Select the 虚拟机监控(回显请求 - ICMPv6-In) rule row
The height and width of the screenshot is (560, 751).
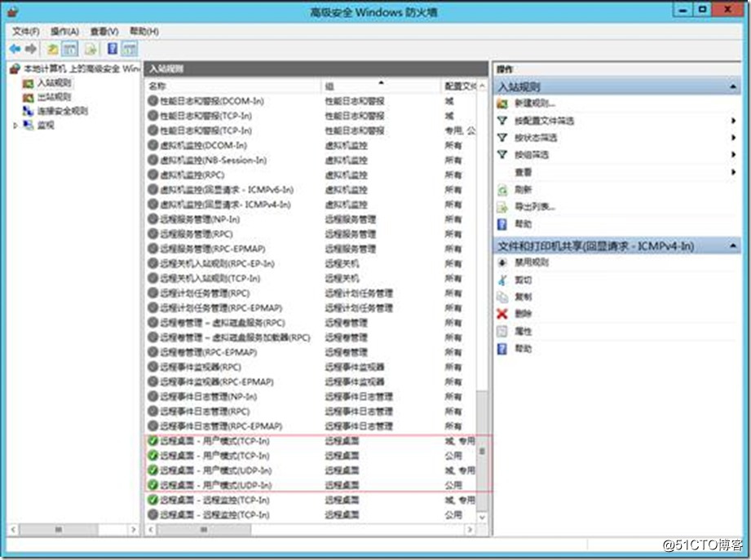click(x=311, y=190)
